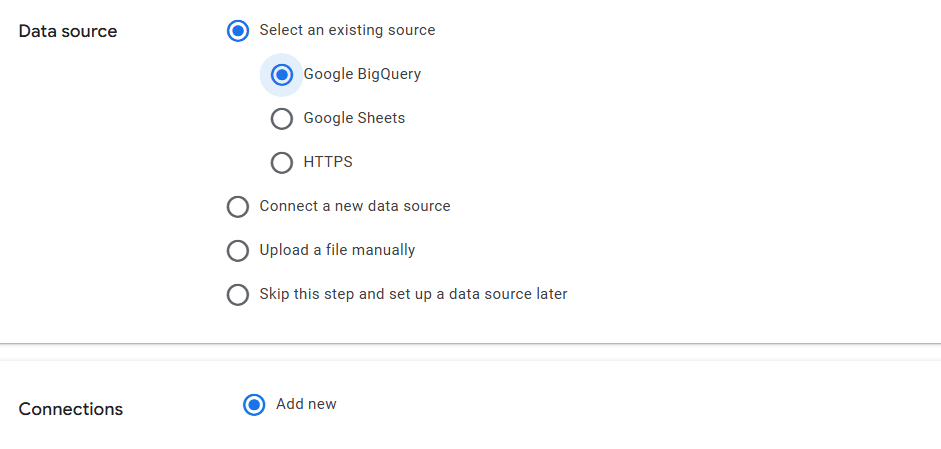
Task: Click the "Add new" radio circle under Connections
Action: coord(254,405)
